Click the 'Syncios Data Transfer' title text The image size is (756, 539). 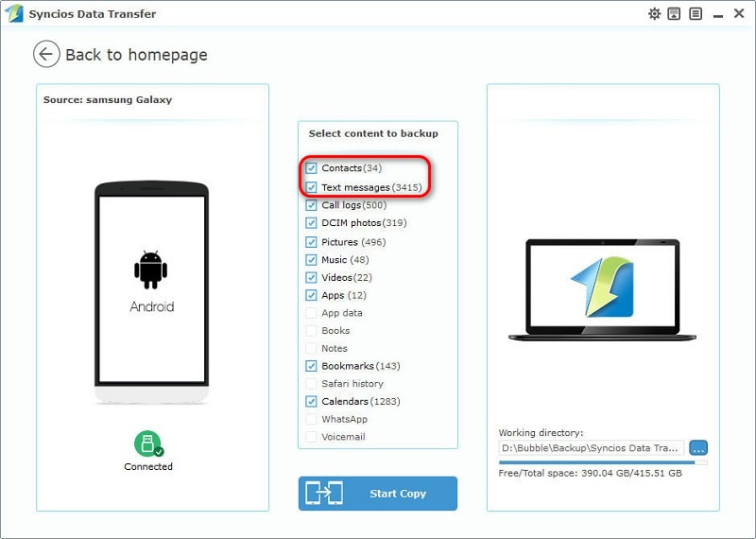pyautogui.click(x=93, y=14)
